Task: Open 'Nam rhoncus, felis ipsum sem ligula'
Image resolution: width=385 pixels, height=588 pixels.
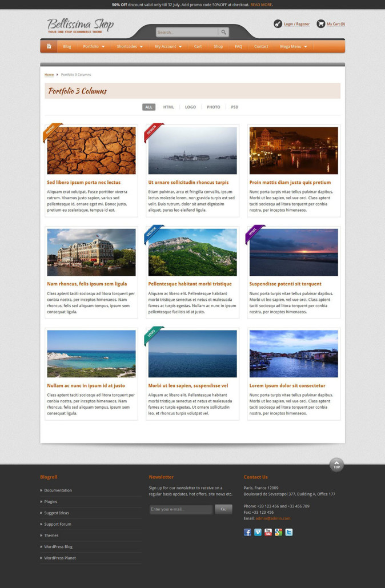Action: click(87, 284)
